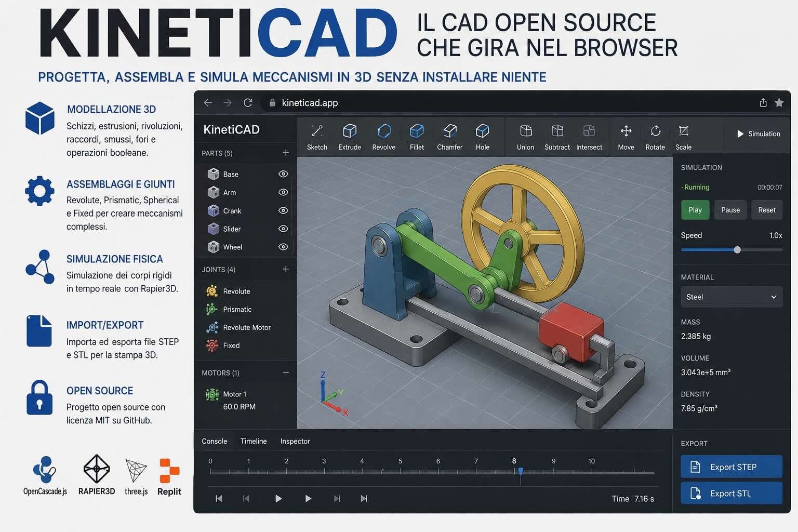Viewport: 798px width, 532px height.
Task: Select the Extrude tool
Action: click(x=350, y=137)
